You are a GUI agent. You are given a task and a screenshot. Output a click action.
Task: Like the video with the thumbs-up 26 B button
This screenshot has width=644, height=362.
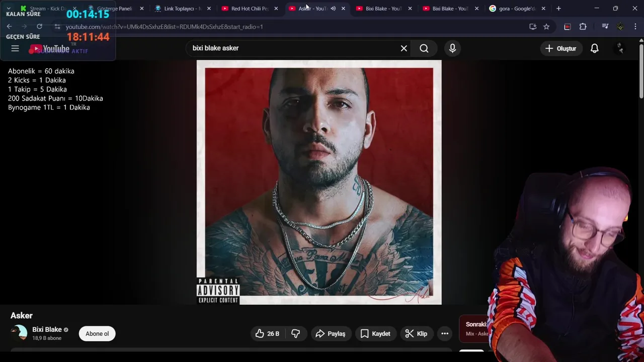coord(267,334)
